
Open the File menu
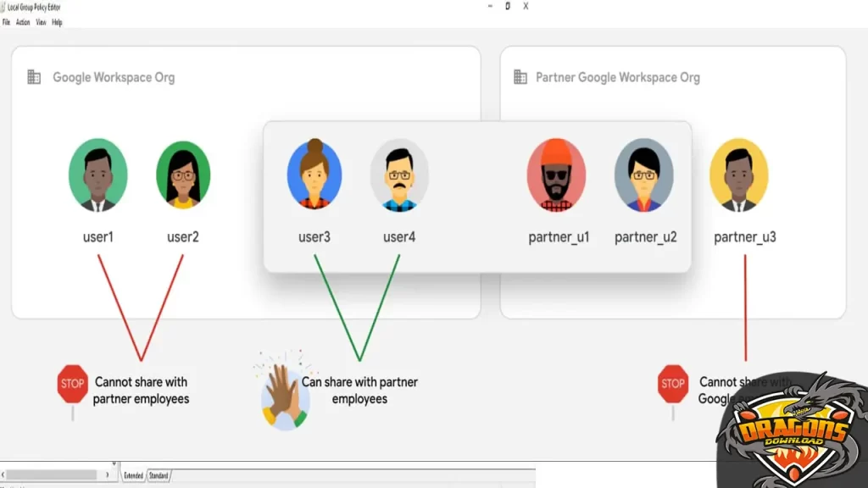(6, 22)
